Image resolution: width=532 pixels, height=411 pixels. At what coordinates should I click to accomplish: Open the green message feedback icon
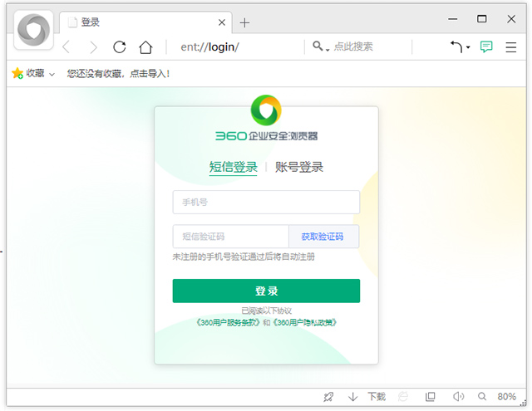click(486, 46)
